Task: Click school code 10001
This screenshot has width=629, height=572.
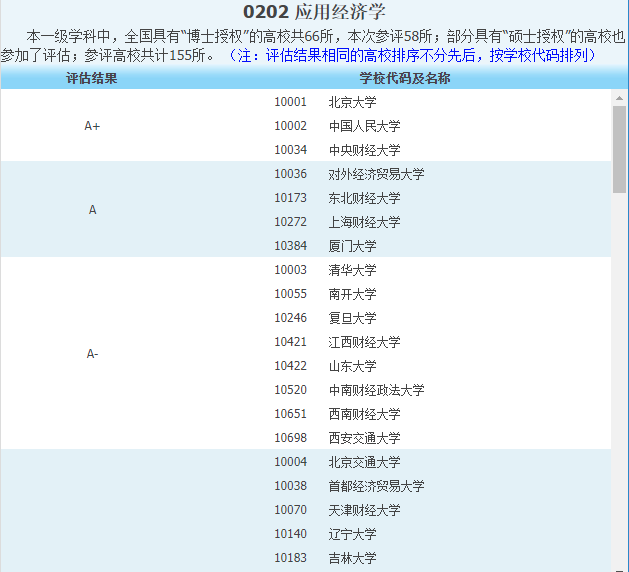Action: click(290, 102)
